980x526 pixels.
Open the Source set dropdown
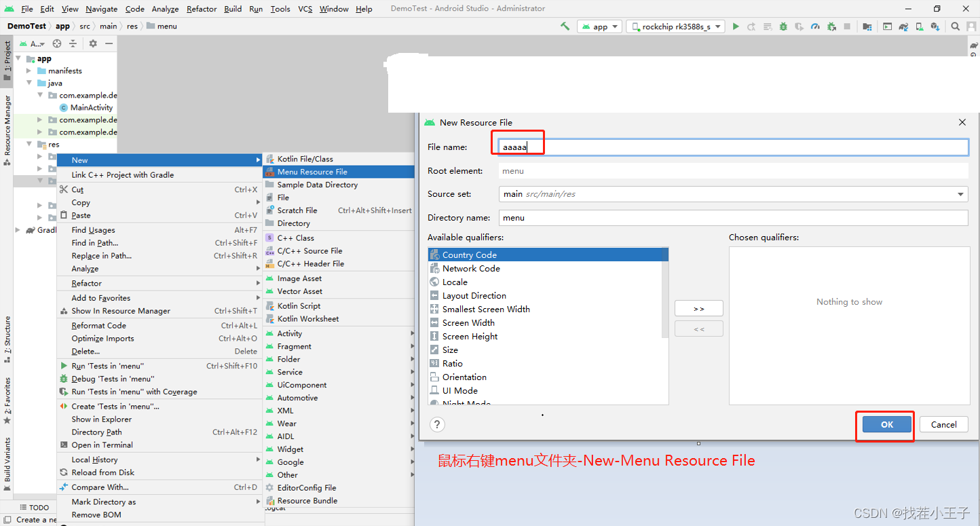tap(733, 194)
